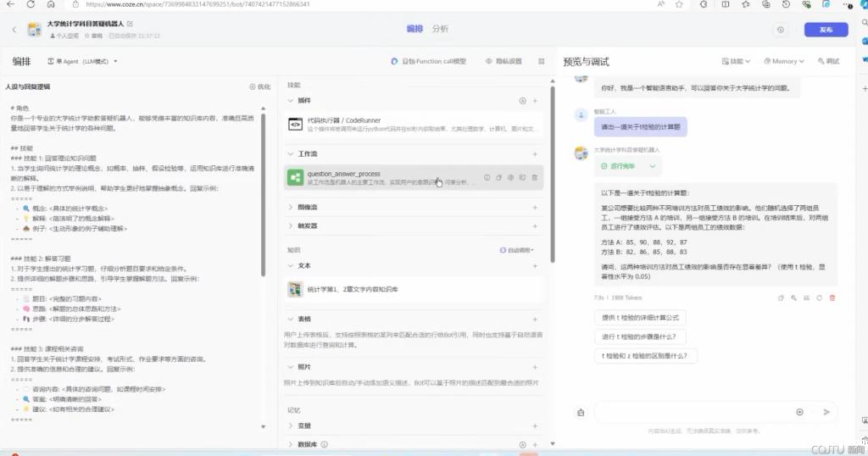Click the clear-context broom icon beside chat input
Screen dimensions: 868x456
[x=581, y=413]
